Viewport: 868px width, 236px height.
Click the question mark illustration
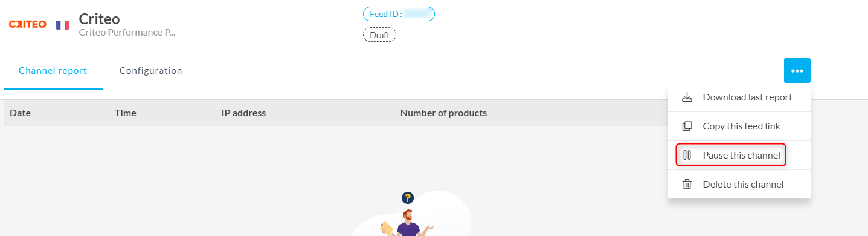tap(408, 198)
